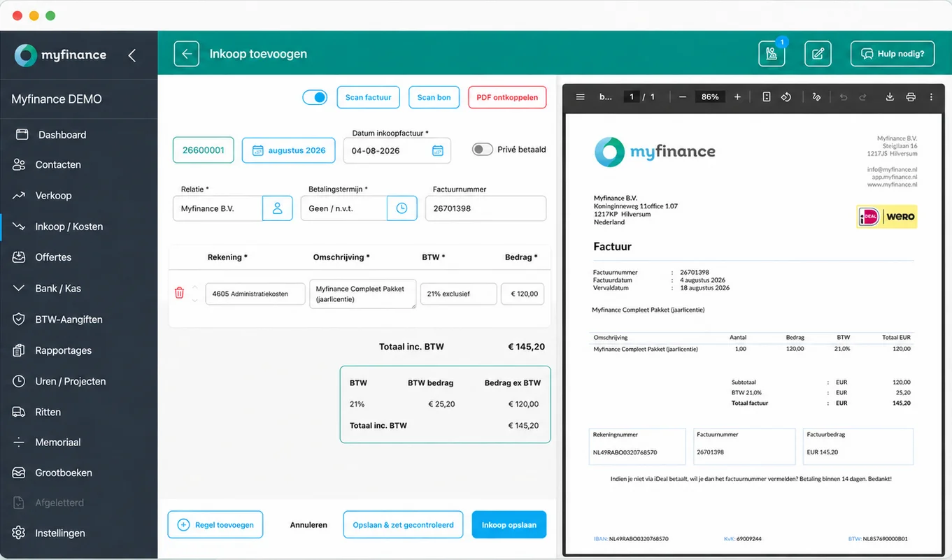Click the fit to page icon

[x=767, y=97]
